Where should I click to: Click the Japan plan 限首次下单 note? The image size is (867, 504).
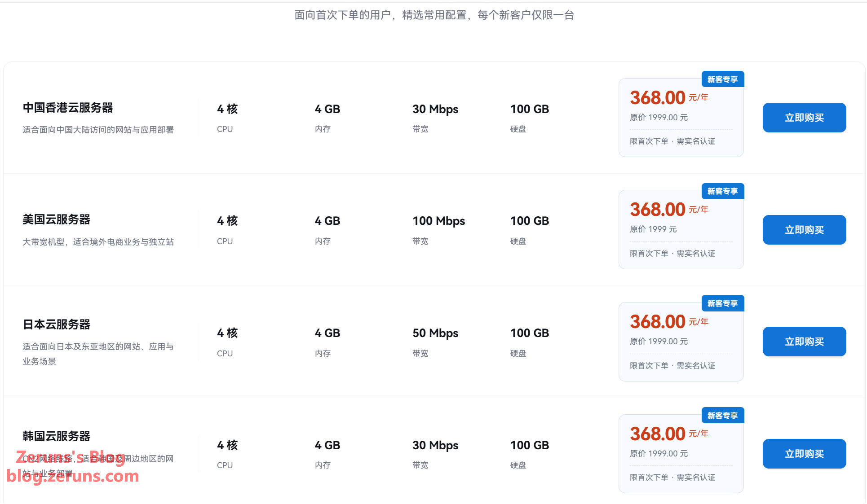[x=649, y=366]
